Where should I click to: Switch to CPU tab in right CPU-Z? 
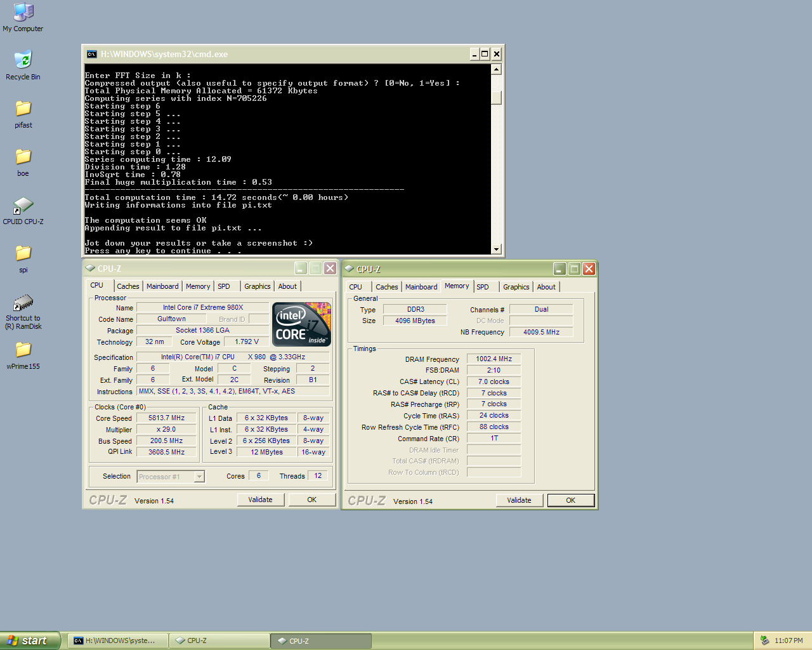[x=356, y=287]
